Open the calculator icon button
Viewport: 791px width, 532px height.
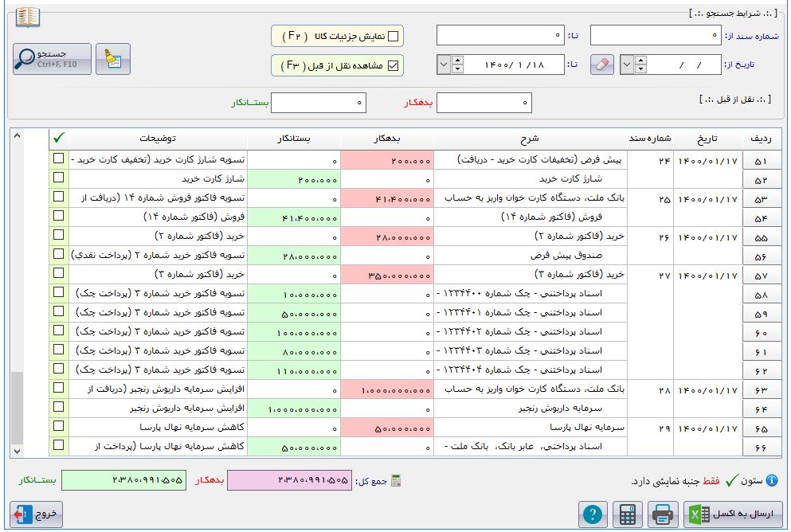(x=628, y=514)
